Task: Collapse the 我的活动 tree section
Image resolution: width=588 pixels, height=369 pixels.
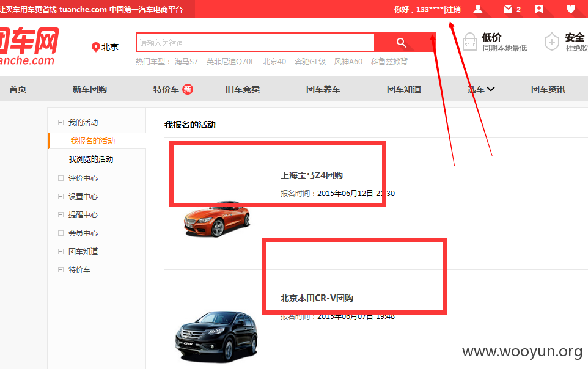Action: pyautogui.click(x=61, y=122)
